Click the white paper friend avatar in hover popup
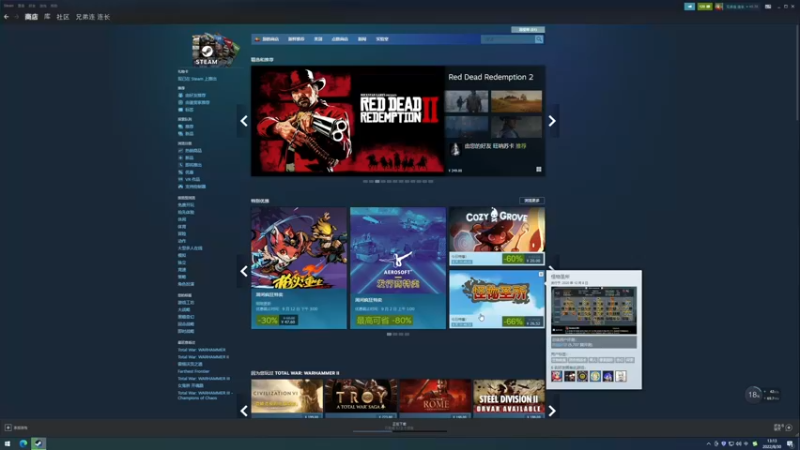The image size is (800, 450). coord(620,377)
